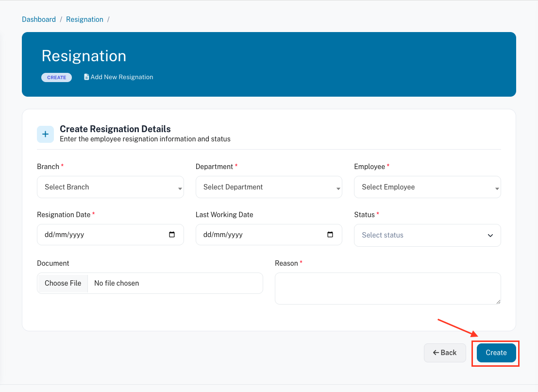Go to Dashboard breadcrumb link
Image resolution: width=538 pixels, height=392 pixels.
click(x=39, y=19)
